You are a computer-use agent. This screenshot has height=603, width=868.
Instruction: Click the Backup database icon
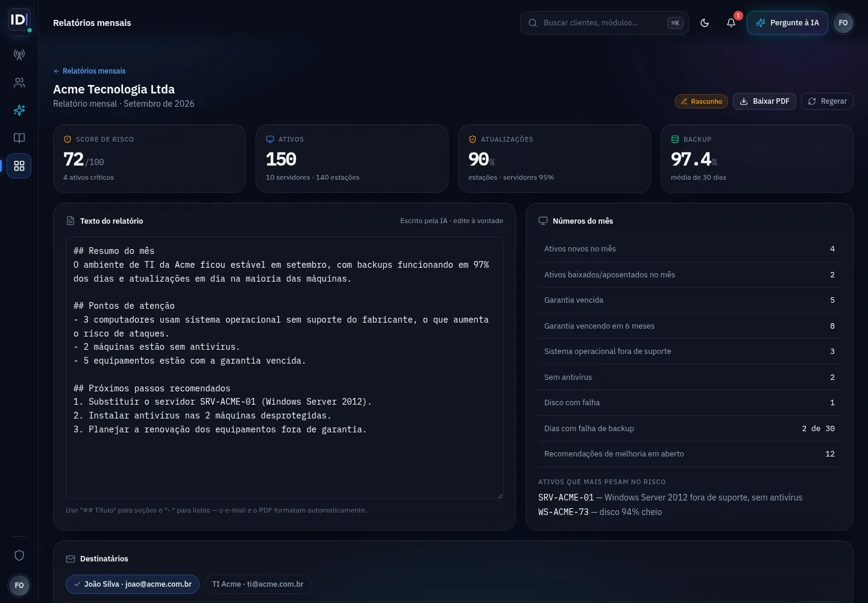(675, 139)
